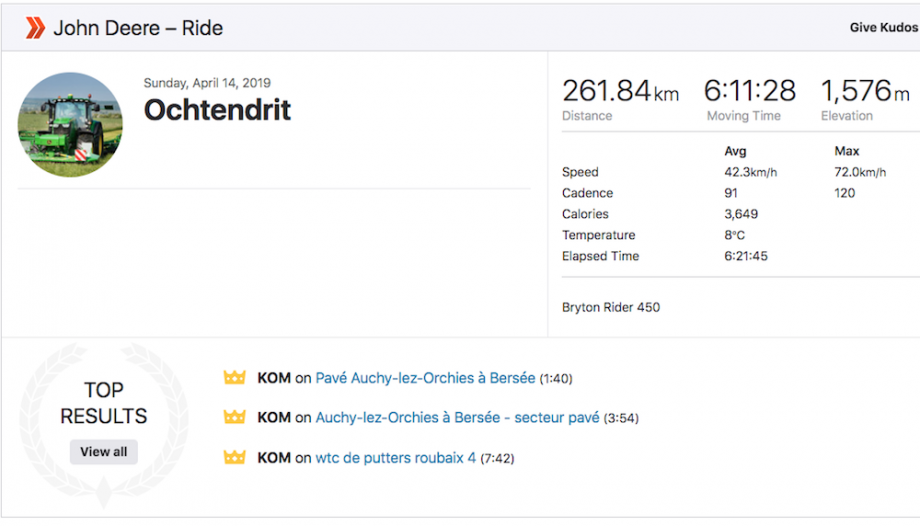Open wtc de putters roubaix 4 segment
The height and width of the screenshot is (526, 920).
[395, 458]
